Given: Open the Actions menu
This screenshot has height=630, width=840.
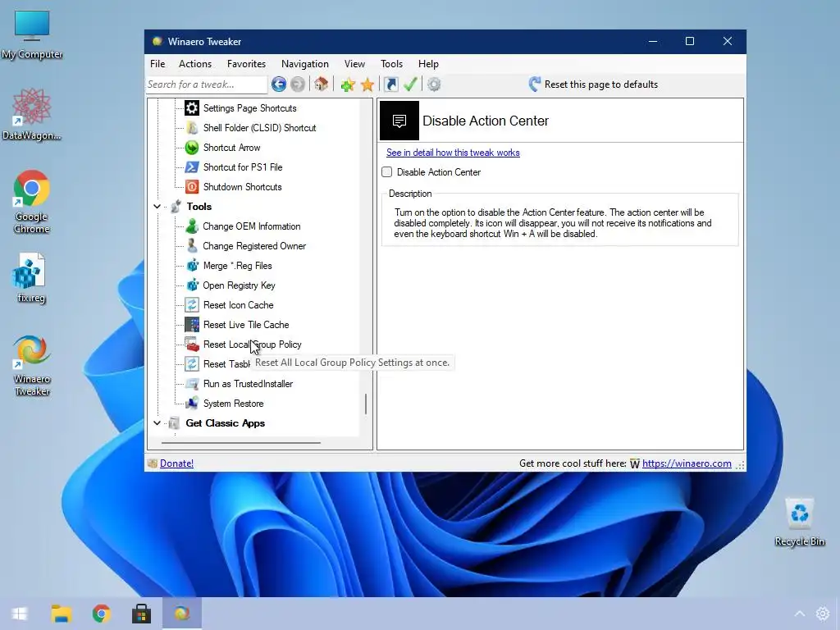Looking at the screenshot, I should point(195,64).
